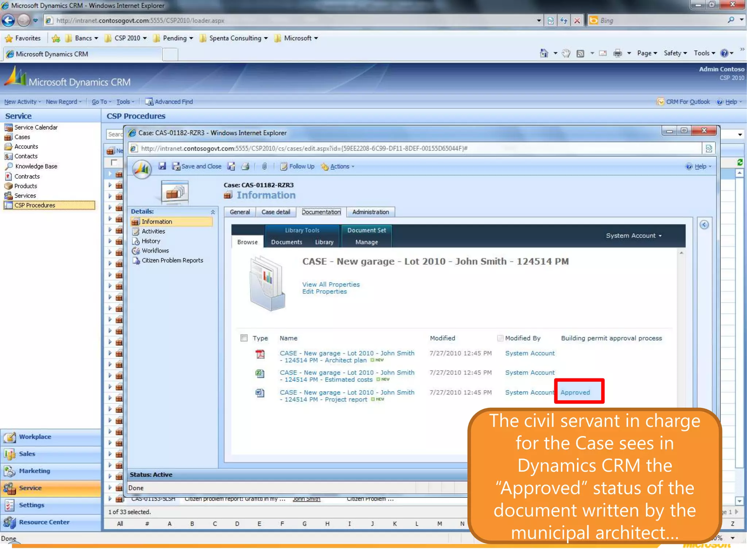The image size is (747, 560).
Task: Open the Help menu in the Case window
Action: [699, 166]
